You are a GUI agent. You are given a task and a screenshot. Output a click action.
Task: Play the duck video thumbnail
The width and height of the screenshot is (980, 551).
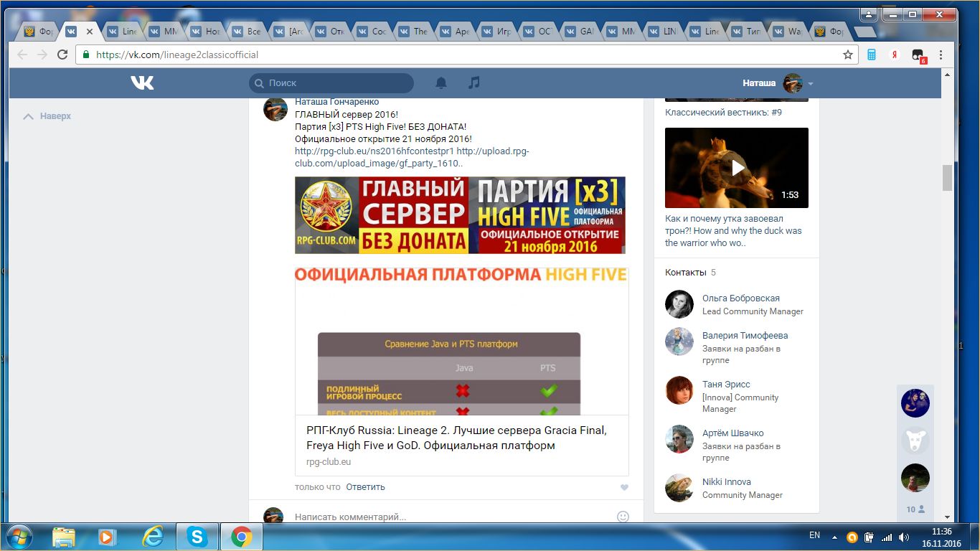pyautogui.click(x=737, y=168)
